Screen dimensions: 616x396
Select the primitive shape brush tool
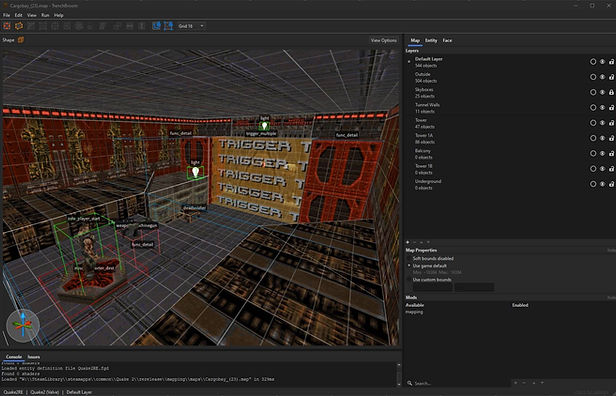point(19,26)
